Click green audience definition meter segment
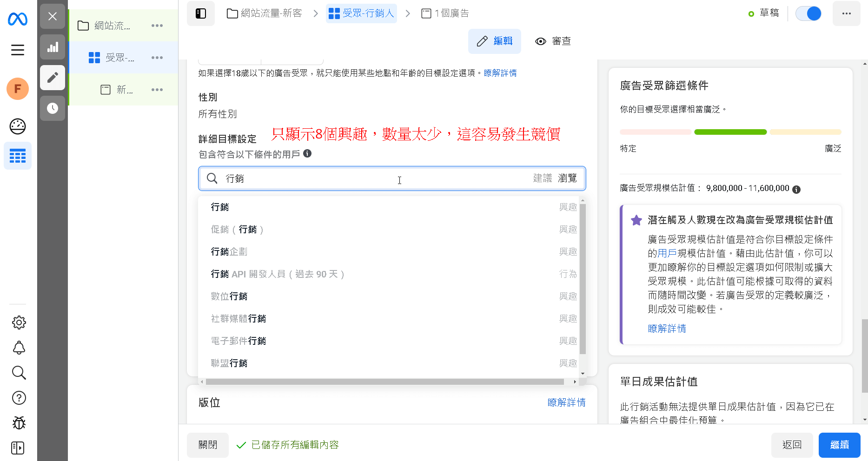The width and height of the screenshot is (868, 461). (730, 132)
